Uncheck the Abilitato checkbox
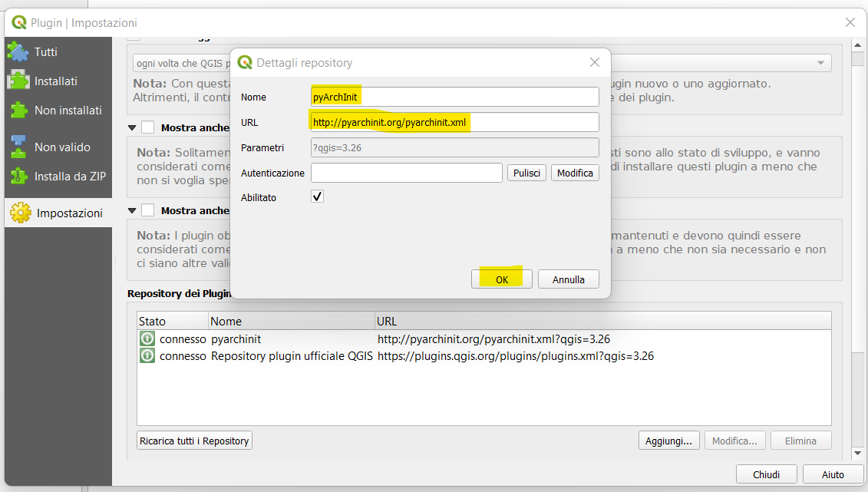Viewport: 868px width, 492px height. [317, 196]
